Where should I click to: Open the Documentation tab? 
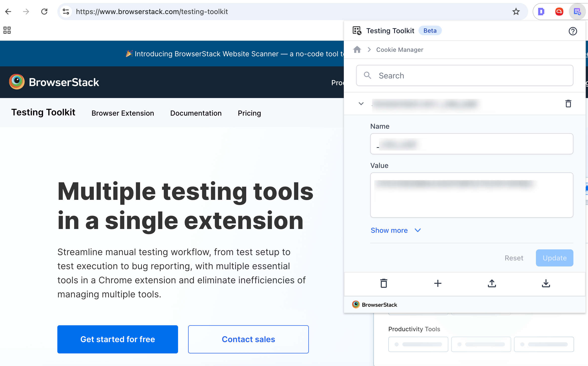pyautogui.click(x=196, y=113)
